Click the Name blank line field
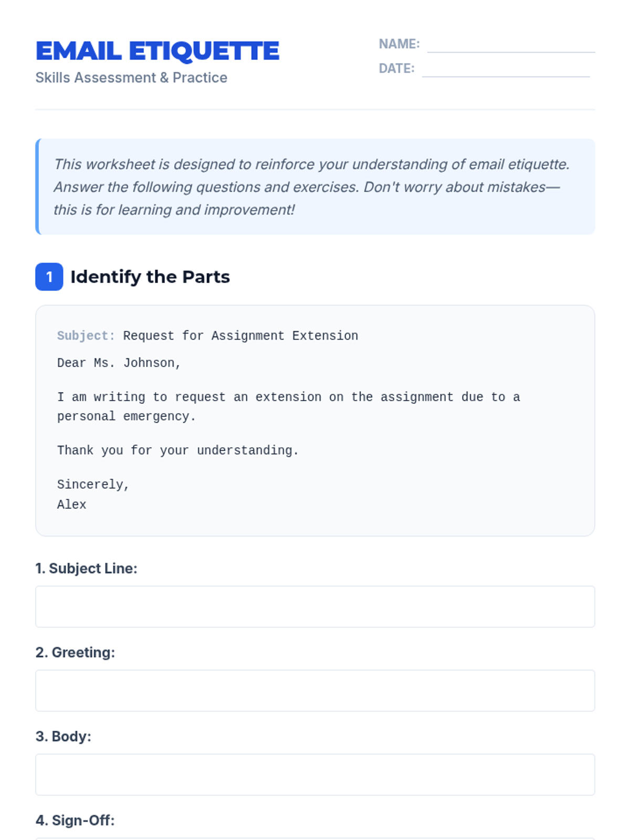The image size is (630, 840). click(x=510, y=46)
